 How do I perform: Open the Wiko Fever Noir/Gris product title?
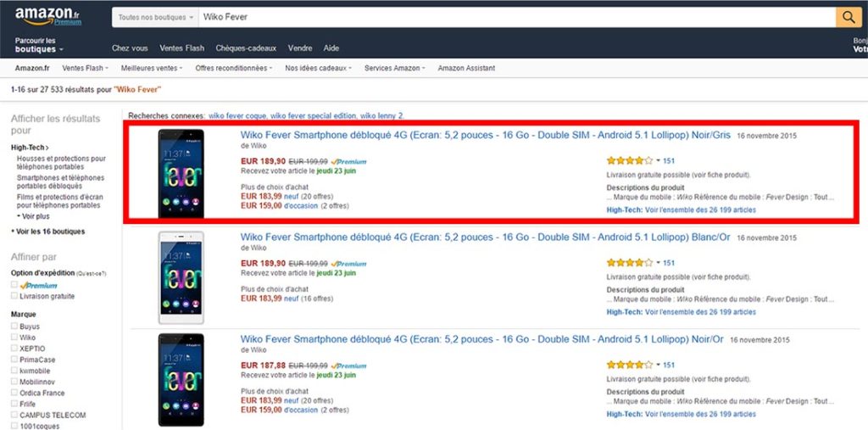(485, 135)
